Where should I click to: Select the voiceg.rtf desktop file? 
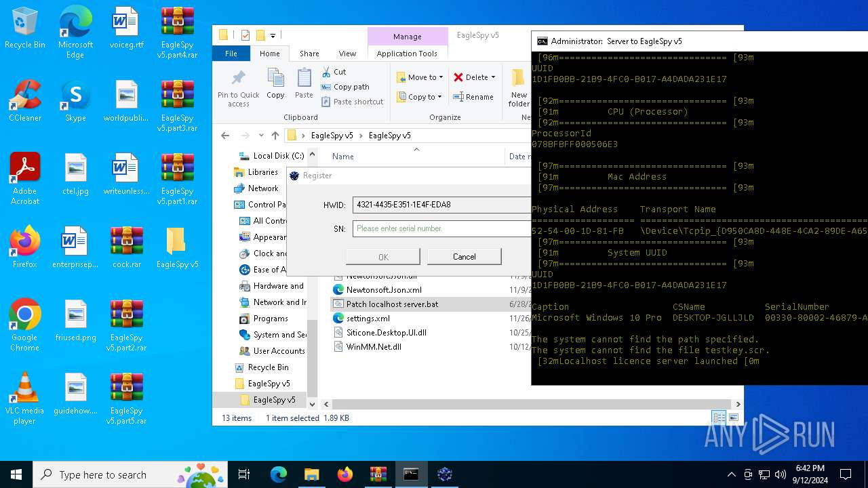[x=126, y=28]
